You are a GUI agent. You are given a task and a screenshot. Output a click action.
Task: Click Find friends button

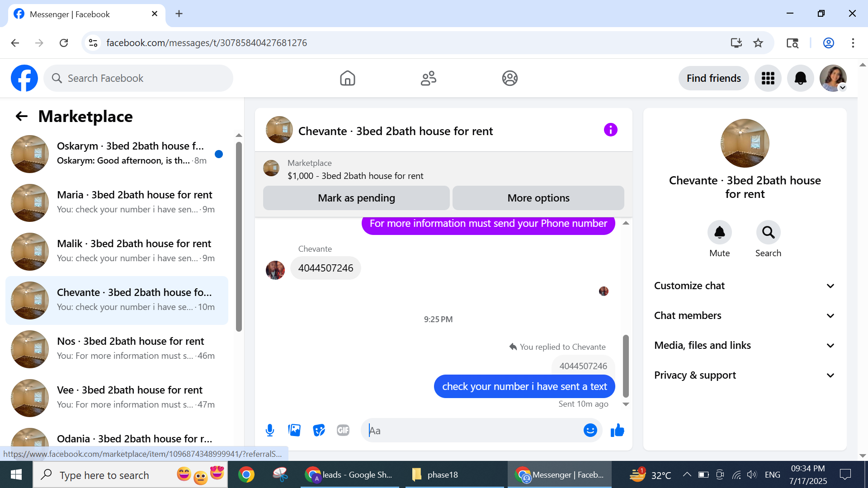tap(713, 78)
